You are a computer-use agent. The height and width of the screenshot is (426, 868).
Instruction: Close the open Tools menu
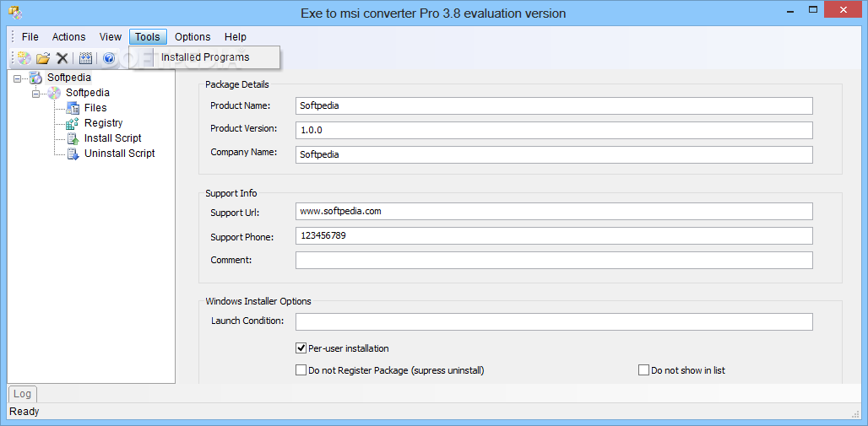(x=148, y=37)
